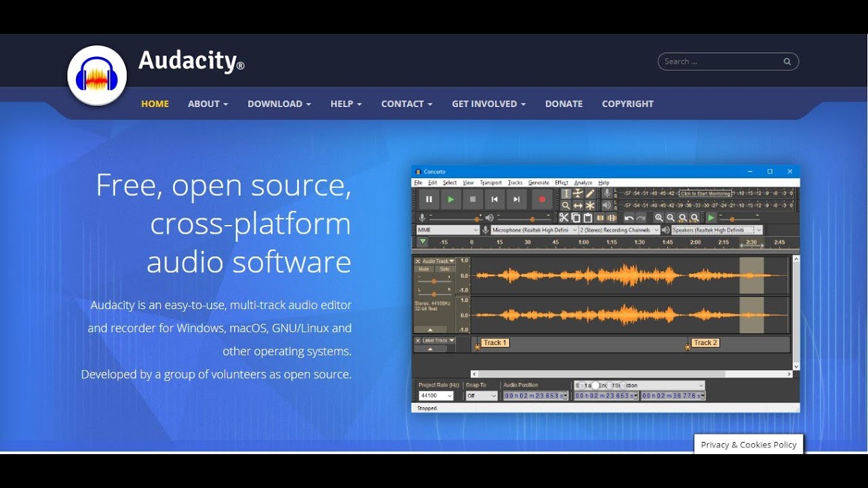
Task: Close the Label Track with its X
Action: coord(418,340)
